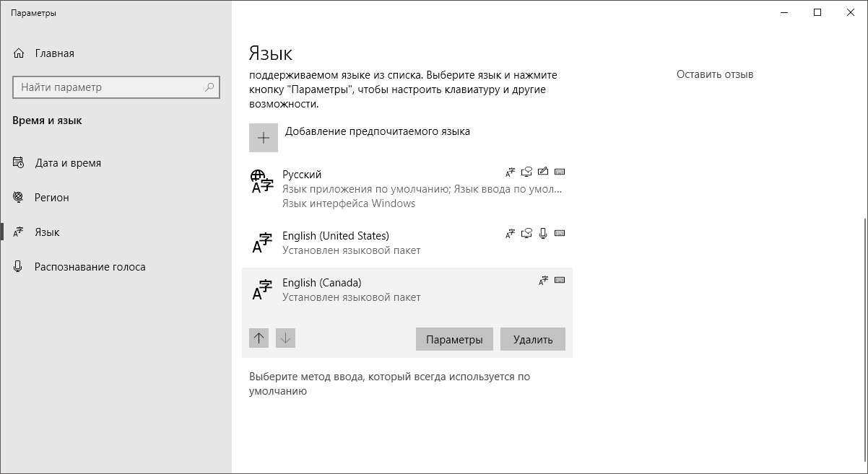The image size is (868, 474).
Task: Move English (Canada) up with the arrow
Action: pyautogui.click(x=259, y=338)
